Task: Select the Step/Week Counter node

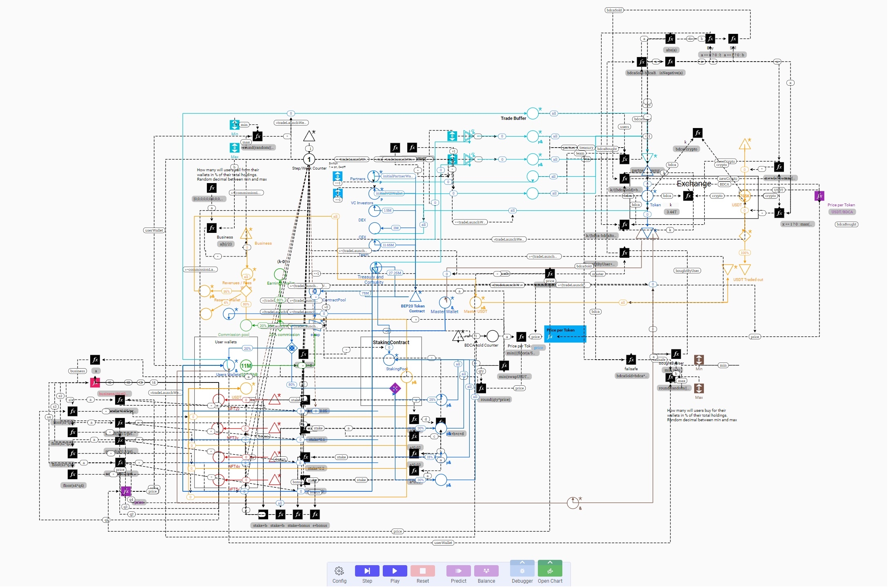Action: (x=309, y=159)
